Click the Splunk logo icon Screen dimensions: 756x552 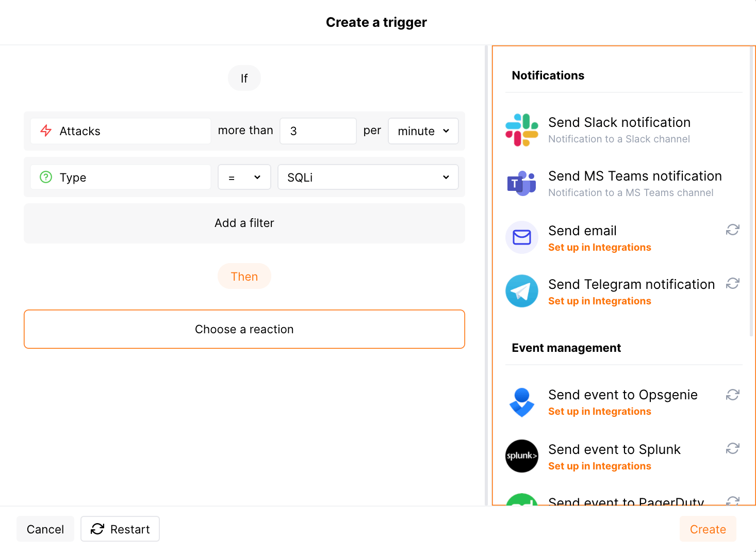pos(521,456)
